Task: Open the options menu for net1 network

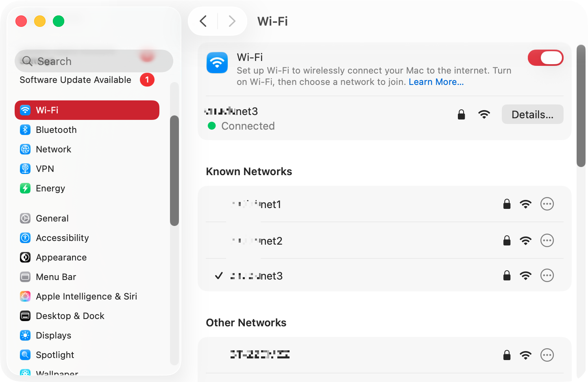Action: 547,204
